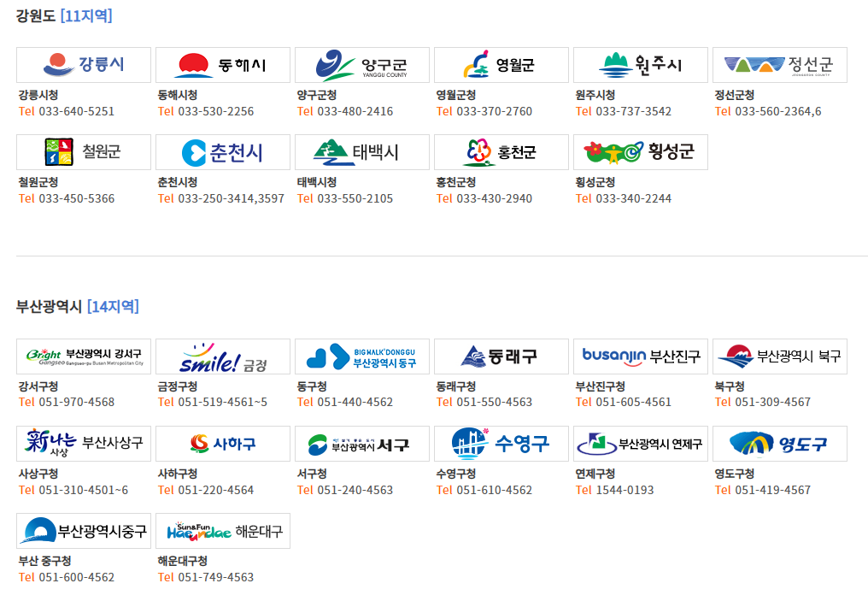Click the 춘천시청 office name
This screenshot has width=868, height=601.
177,182
